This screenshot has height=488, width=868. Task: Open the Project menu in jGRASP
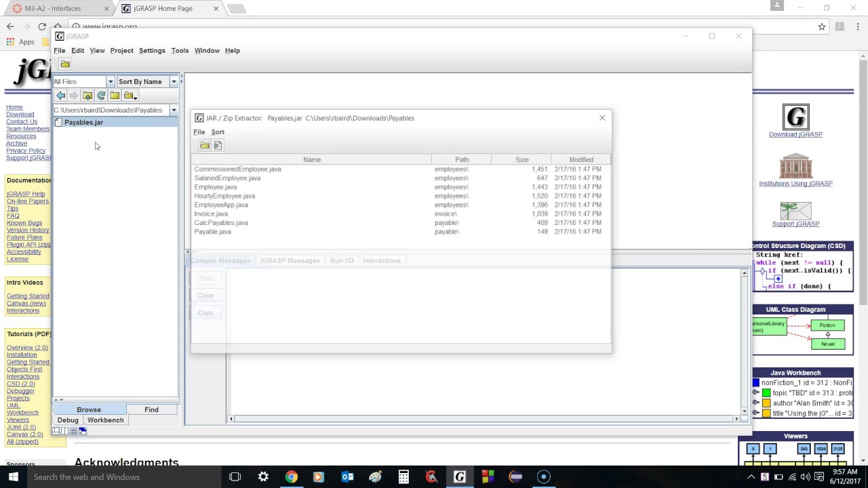121,51
